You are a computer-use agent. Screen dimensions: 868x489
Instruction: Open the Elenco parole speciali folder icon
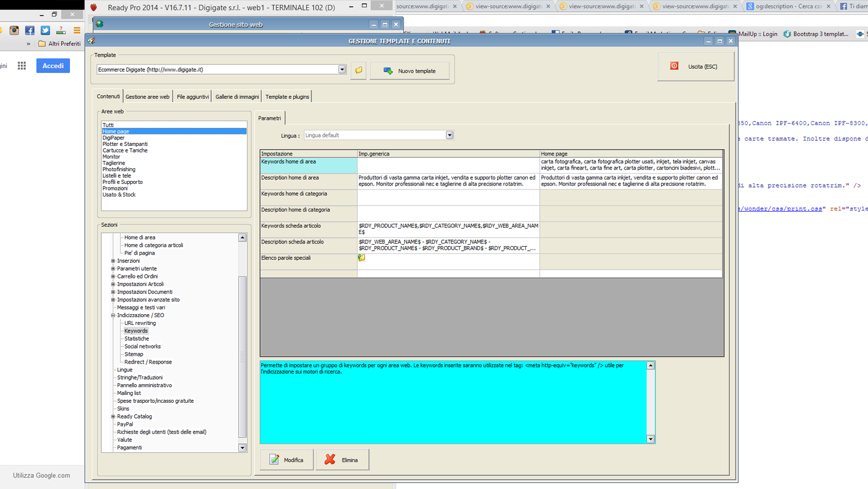click(x=362, y=258)
